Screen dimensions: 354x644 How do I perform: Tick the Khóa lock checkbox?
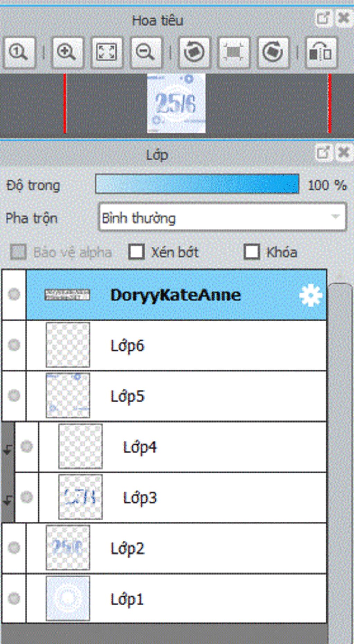point(252,252)
